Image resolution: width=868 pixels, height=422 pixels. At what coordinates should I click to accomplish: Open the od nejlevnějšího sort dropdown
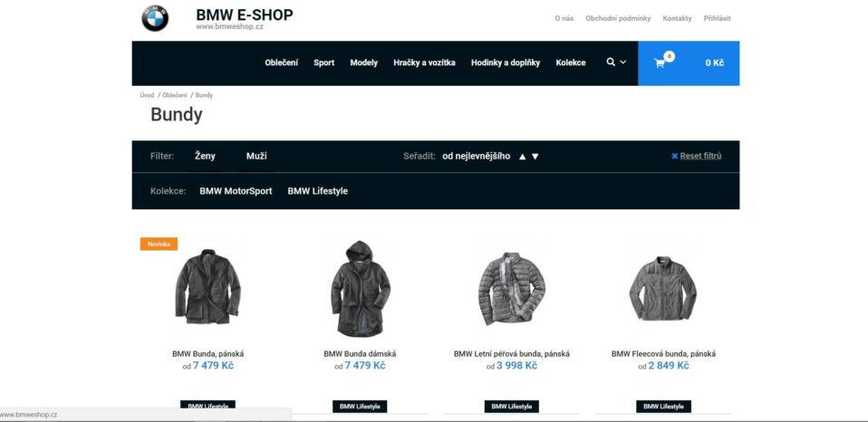point(476,156)
